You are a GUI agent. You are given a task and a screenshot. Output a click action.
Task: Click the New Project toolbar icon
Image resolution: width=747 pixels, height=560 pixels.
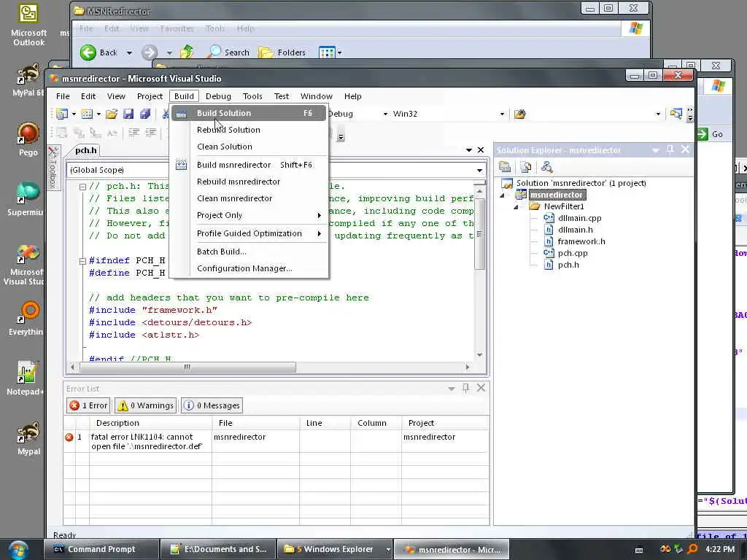(62, 114)
